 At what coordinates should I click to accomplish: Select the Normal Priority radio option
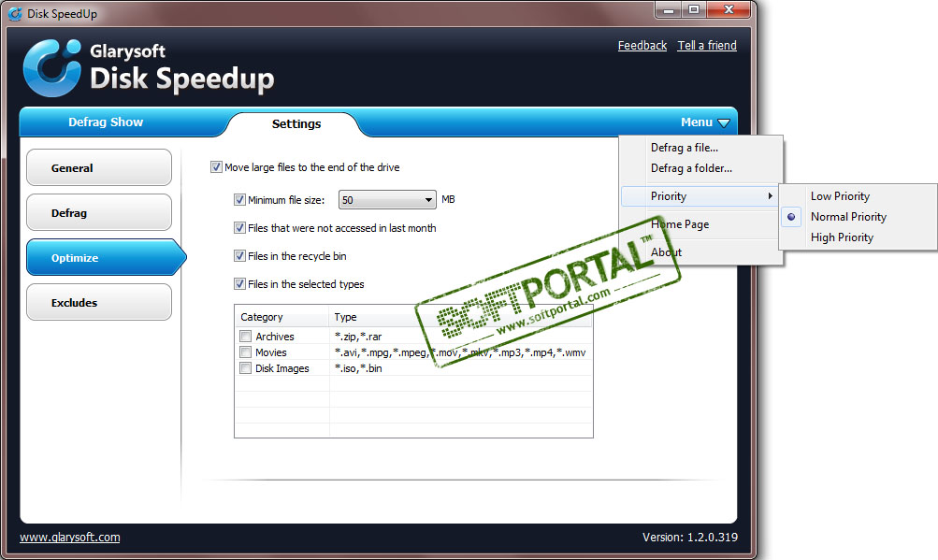pos(791,217)
